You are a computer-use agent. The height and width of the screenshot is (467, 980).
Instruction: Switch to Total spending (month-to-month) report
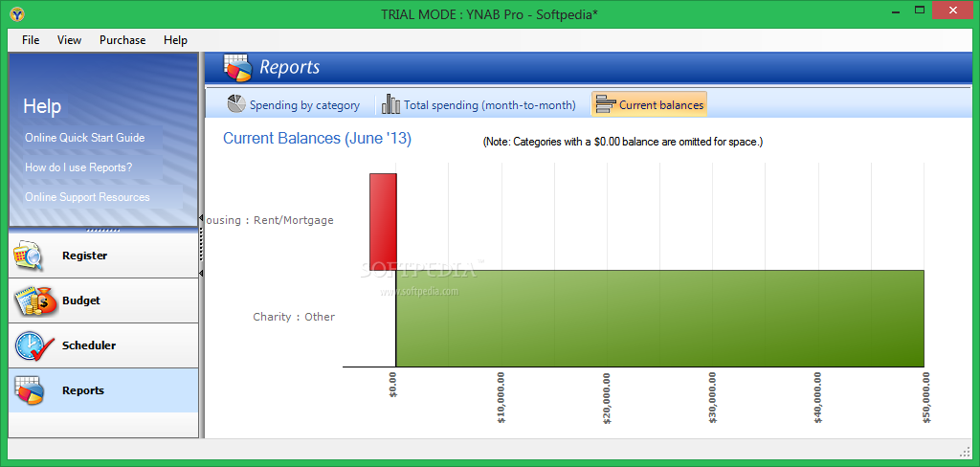(479, 105)
